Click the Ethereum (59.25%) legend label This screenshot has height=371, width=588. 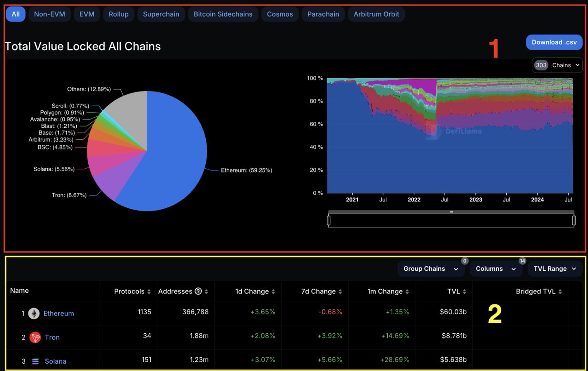(247, 171)
